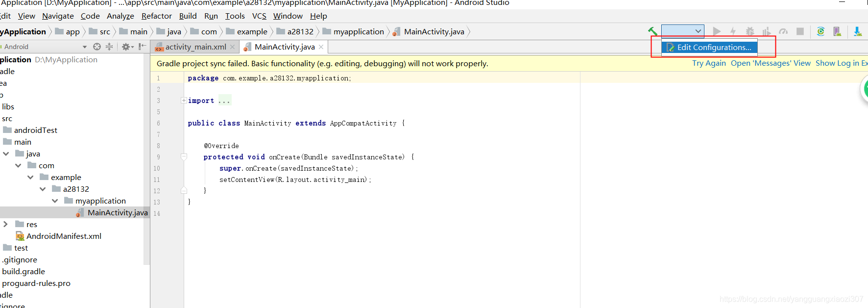The height and width of the screenshot is (308, 868).
Task: Click the Debug bug icon
Action: pos(750,31)
